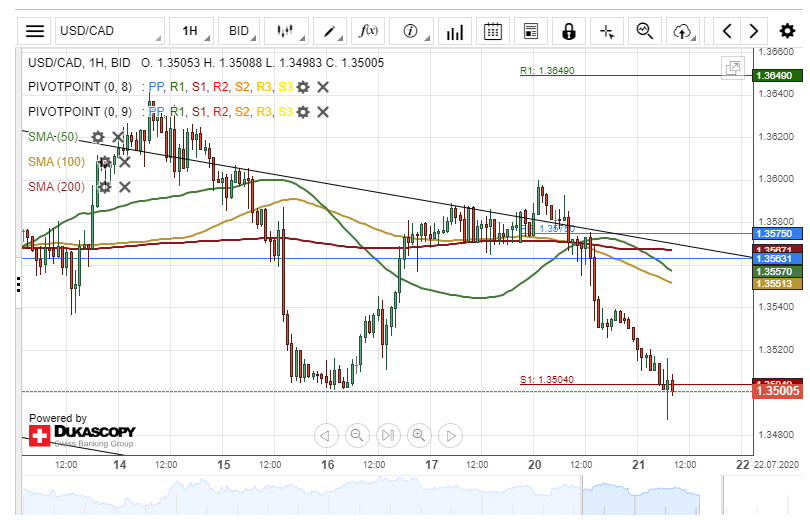Open settings gear for SMA (50)
The width and height of the screenshot is (810, 520).
click(x=97, y=137)
